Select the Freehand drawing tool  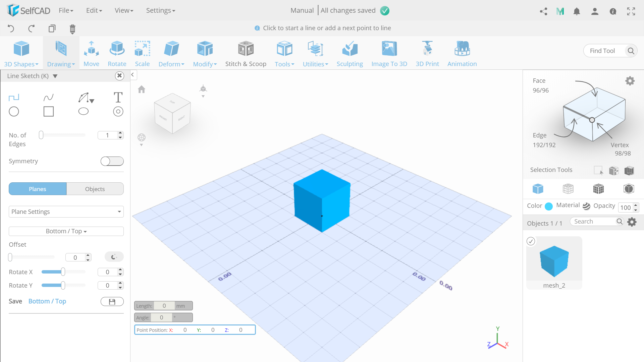(x=48, y=97)
